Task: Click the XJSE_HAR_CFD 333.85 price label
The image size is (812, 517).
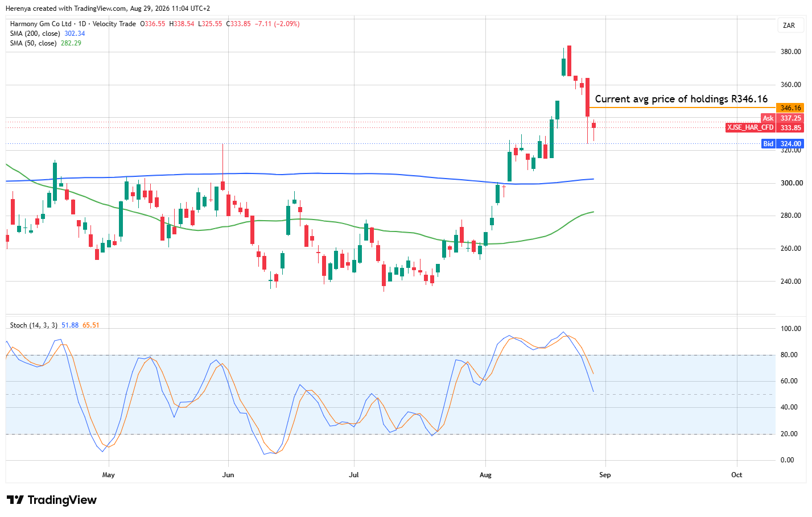Action: click(x=765, y=127)
